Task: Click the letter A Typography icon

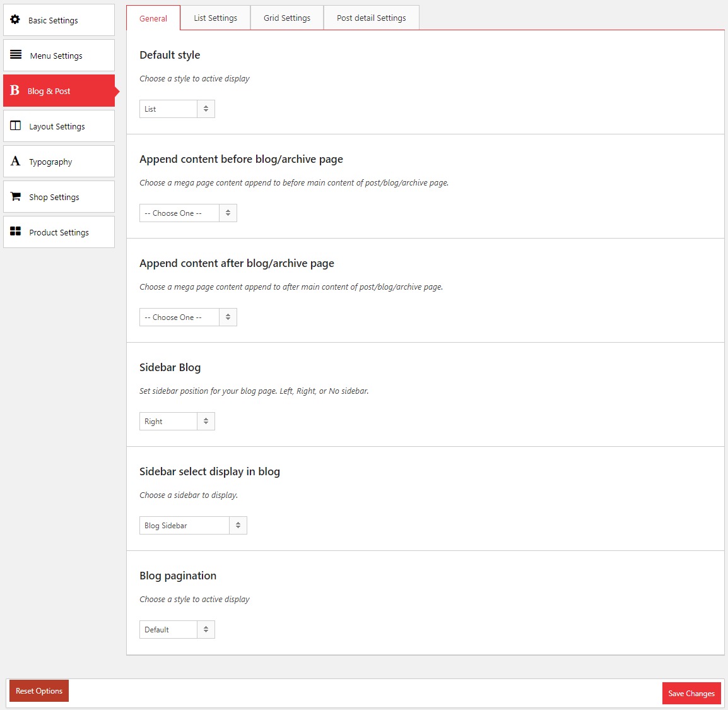Action: [15, 161]
